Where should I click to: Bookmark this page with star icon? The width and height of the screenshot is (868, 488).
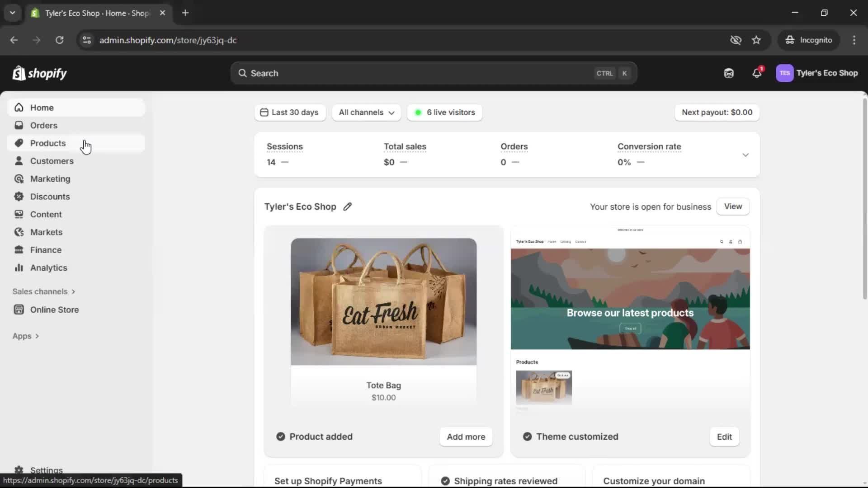pyautogui.click(x=756, y=40)
